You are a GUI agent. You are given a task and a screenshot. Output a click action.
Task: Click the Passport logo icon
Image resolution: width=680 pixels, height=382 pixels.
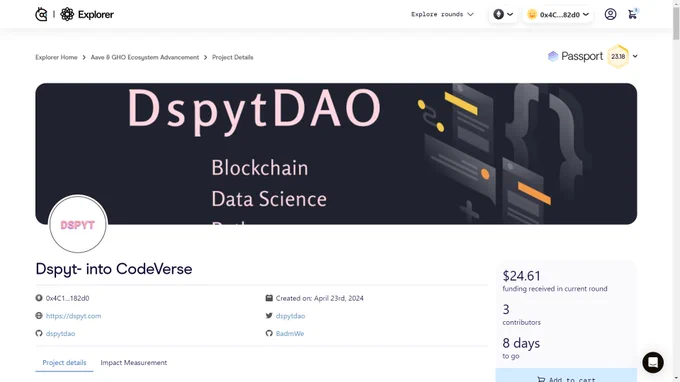pyautogui.click(x=552, y=56)
